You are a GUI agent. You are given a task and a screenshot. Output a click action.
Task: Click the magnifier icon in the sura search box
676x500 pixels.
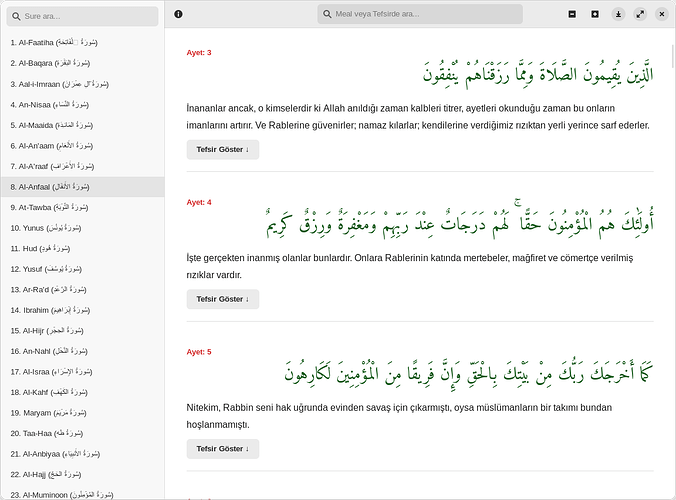click(15, 16)
